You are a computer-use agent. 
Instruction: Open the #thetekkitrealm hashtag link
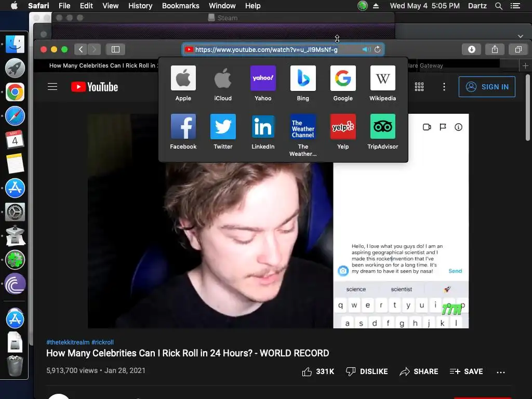tap(68, 342)
